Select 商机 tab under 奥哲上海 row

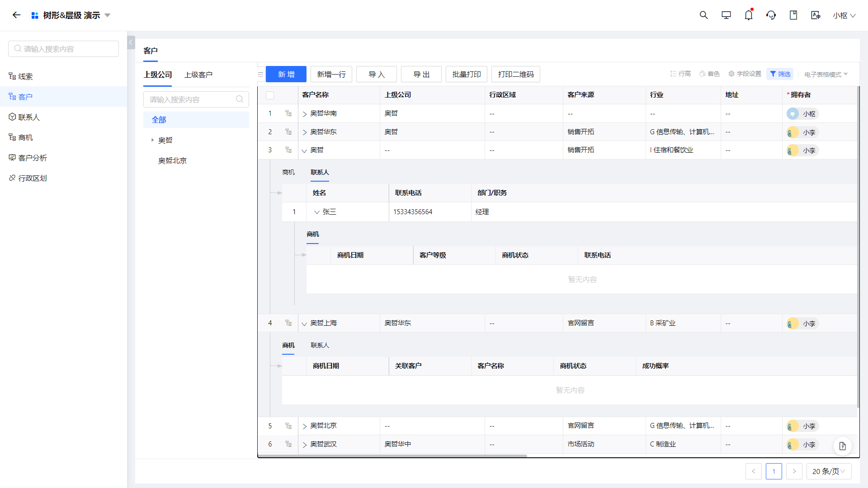click(x=288, y=345)
